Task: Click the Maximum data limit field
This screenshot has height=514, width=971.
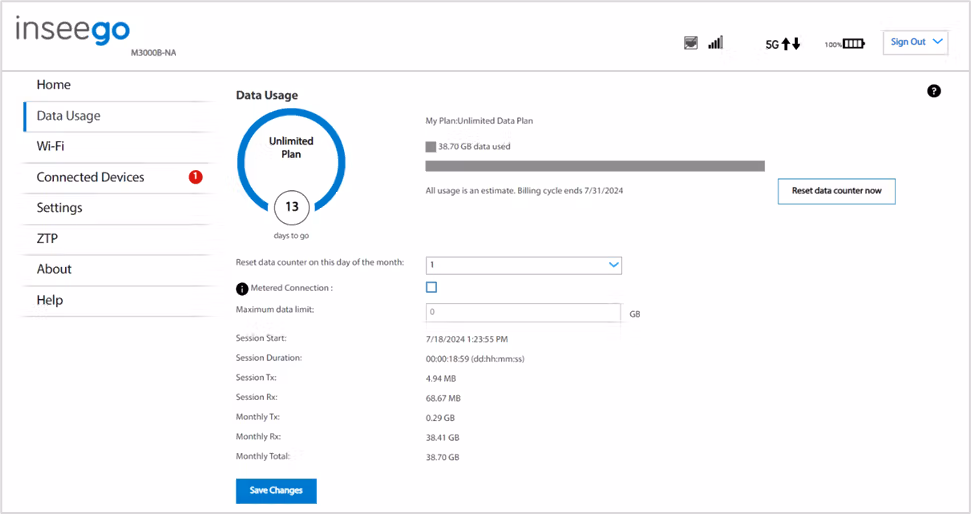Action: pyautogui.click(x=523, y=312)
